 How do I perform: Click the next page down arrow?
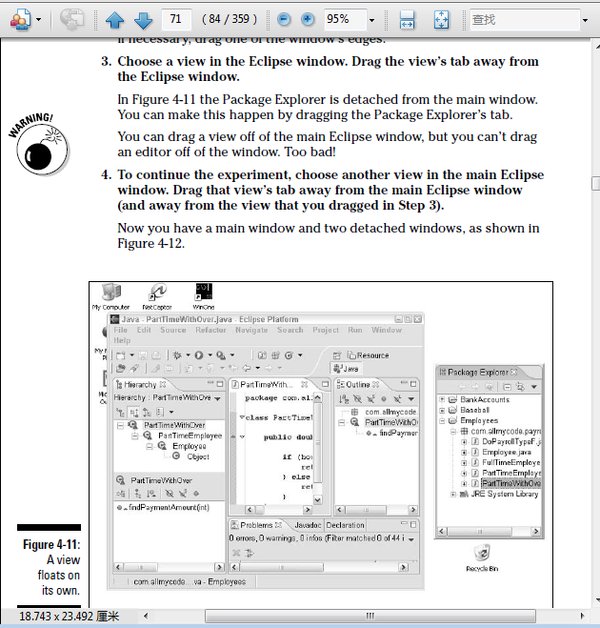143,20
